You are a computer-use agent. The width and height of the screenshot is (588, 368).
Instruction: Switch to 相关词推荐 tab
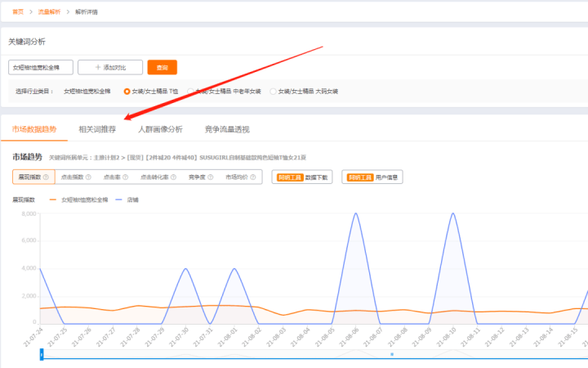click(x=97, y=129)
